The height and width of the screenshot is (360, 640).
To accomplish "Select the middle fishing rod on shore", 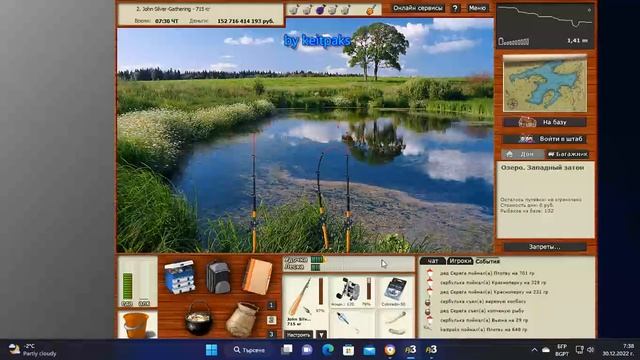I will tap(322, 200).
